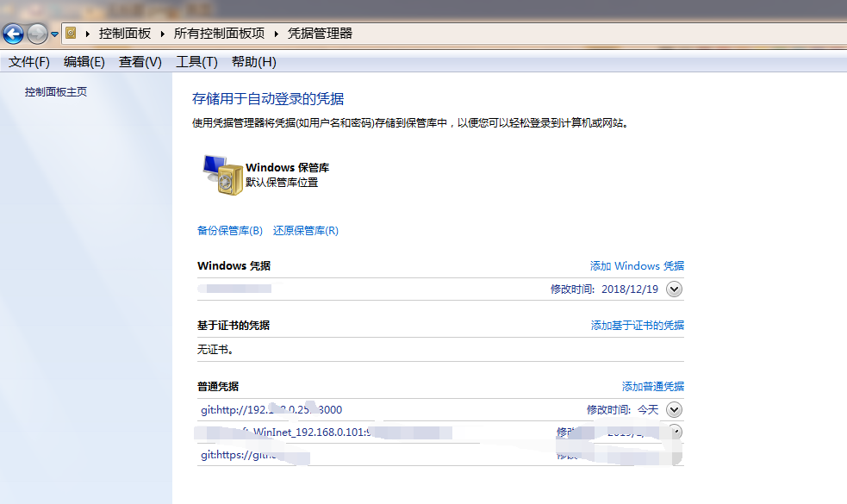Click 添加 Windows 凭据 link
The image size is (847, 504).
(x=637, y=265)
